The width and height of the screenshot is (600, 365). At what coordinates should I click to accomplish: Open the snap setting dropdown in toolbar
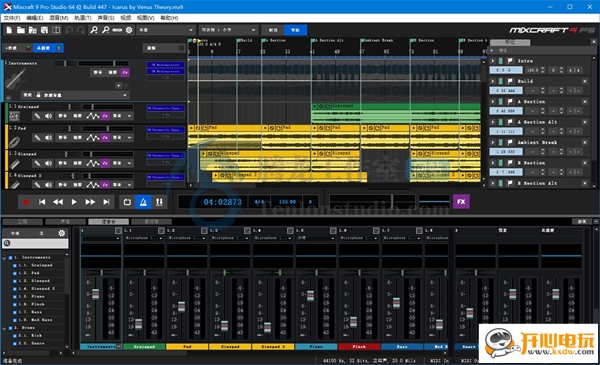pyautogui.click(x=228, y=30)
